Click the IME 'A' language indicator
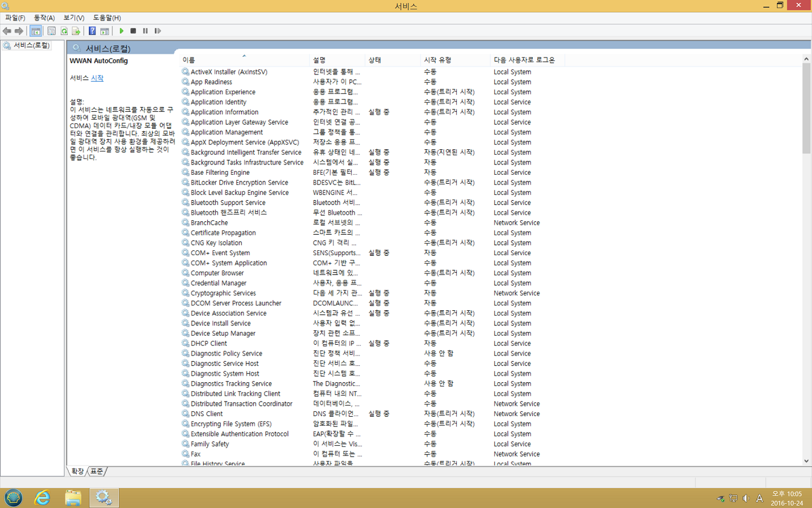Image resolution: width=812 pixels, height=508 pixels. coord(759,498)
